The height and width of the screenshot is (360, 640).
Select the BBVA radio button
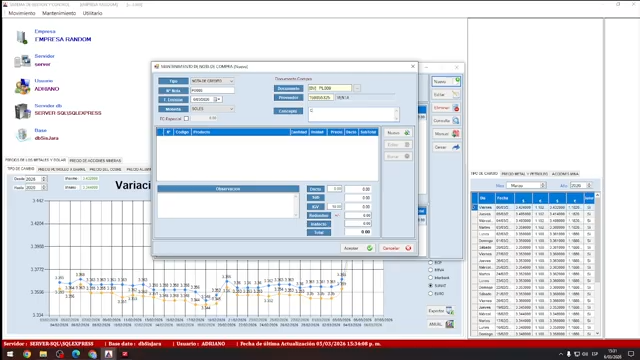tap(430, 270)
